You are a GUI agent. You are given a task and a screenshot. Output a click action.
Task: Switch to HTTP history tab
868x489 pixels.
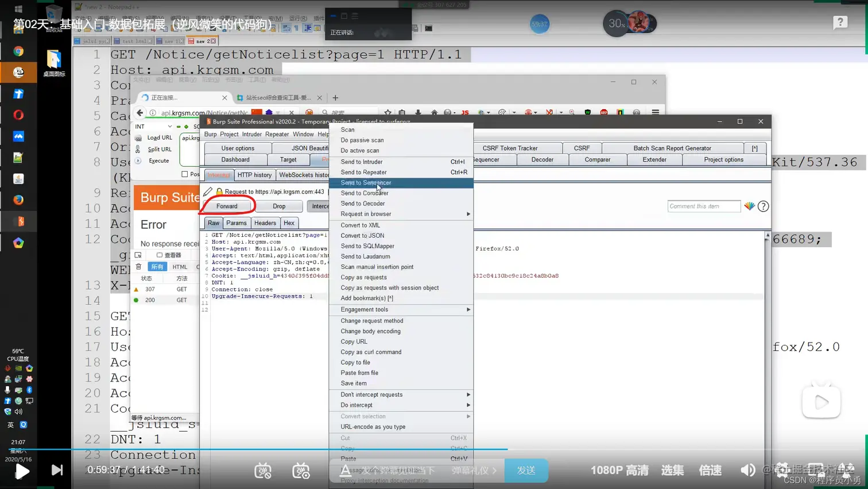[254, 175]
